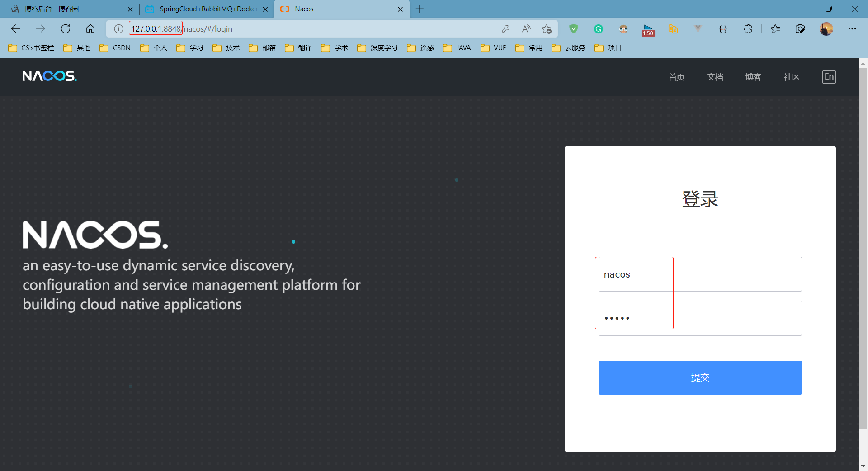Open the browser home page
The height and width of the screenshot is (471, 868).
pyautogui.click(x=90, y=29)
